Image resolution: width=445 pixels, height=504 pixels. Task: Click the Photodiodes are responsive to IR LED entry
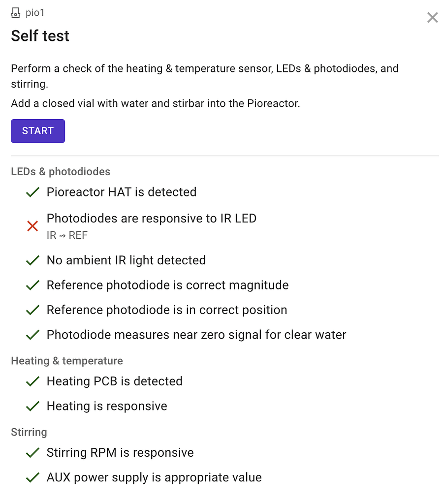click(151, 218)
